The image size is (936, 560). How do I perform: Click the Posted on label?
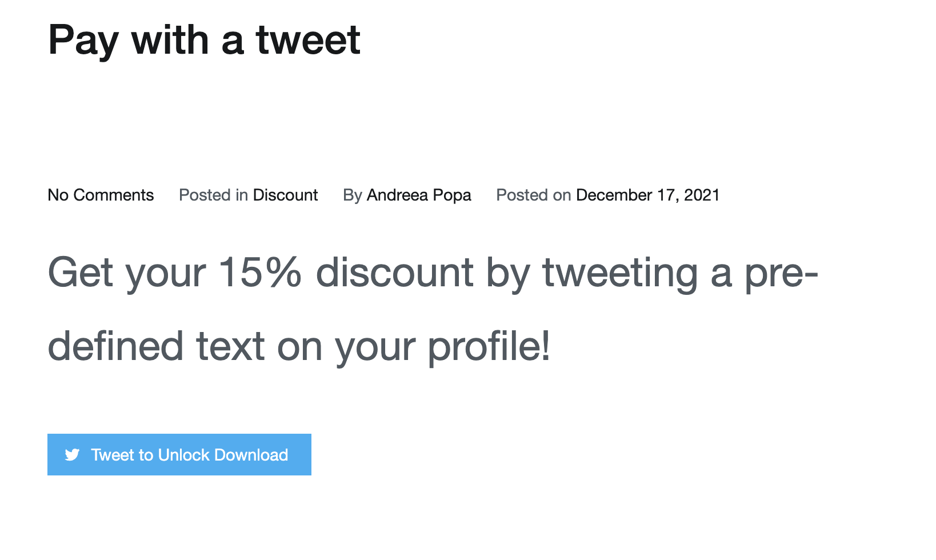click(x=534, y=195)
